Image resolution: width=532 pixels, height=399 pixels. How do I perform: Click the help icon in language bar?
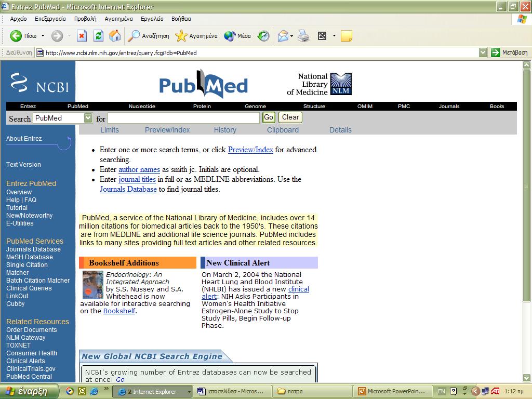coord(453,391)
